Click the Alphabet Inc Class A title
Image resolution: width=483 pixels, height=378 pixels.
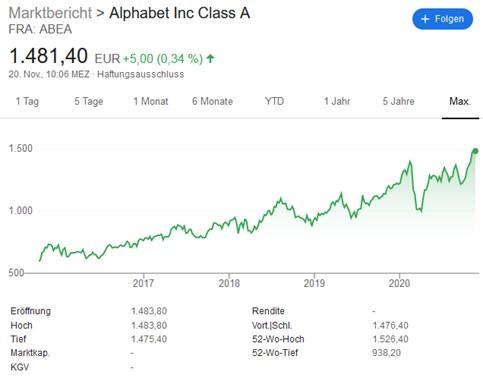tap(180, 13)
